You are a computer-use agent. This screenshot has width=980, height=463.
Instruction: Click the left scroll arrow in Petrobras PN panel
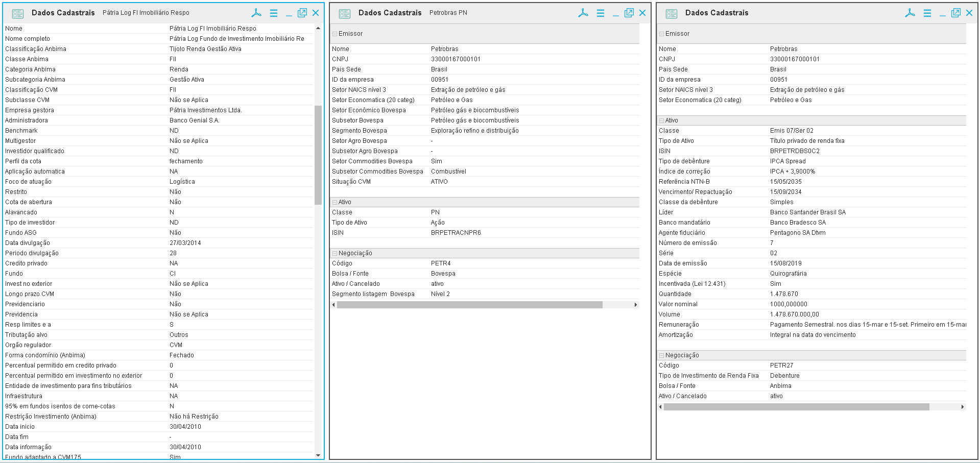click(333, 305)
